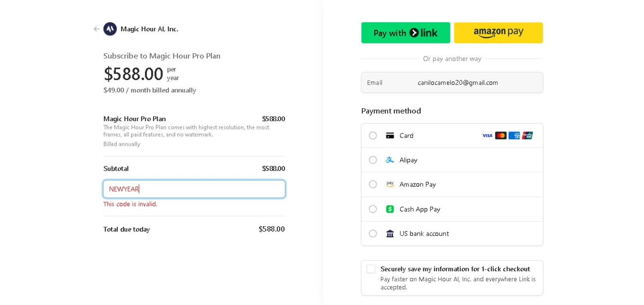Viewport: 644px width, 305px height.
Task: Click the Subtotal $588.00 amount
Action: [273, 168]
